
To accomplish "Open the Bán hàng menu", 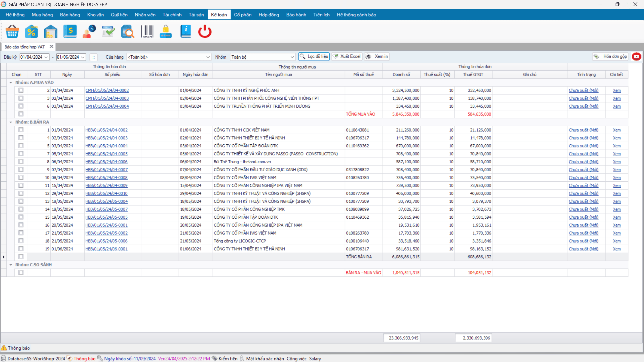I will pyautogui.click(x=70, y=15).
